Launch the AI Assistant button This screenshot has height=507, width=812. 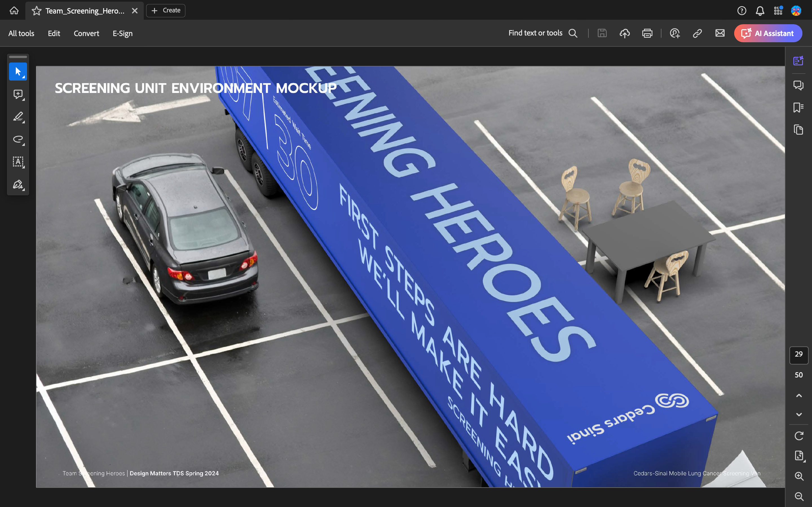pyautogui.click(x=768, y=33)
